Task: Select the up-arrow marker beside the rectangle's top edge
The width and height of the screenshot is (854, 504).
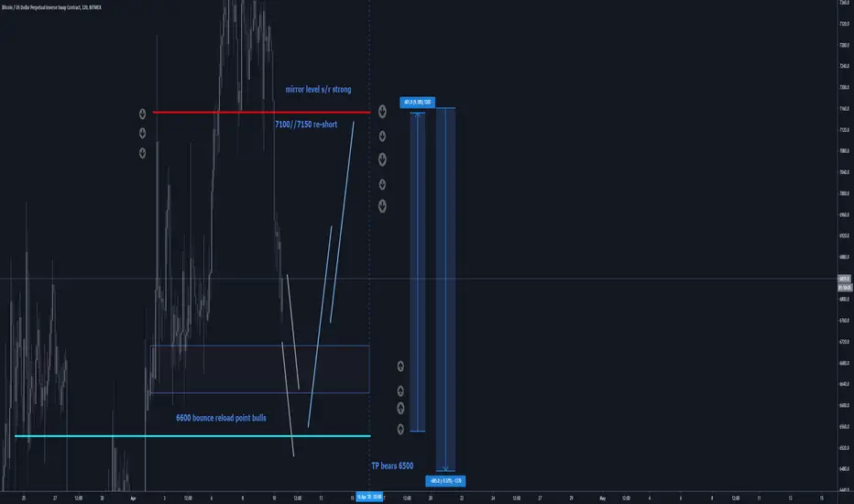Action: point(400,367)
